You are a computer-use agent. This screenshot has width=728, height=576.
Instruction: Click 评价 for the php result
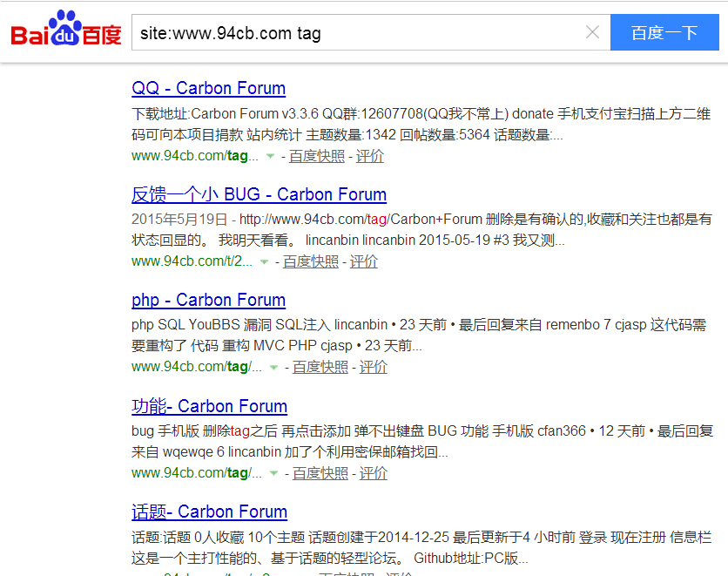point(373,367)
